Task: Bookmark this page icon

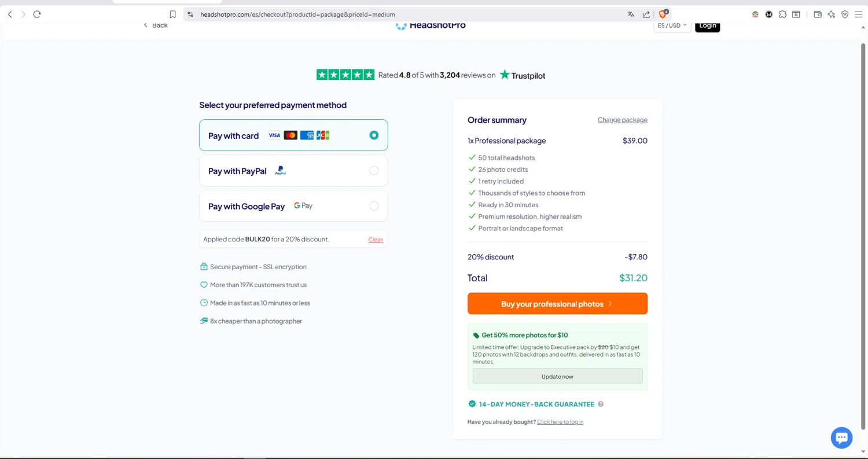Action: point(172,14)
